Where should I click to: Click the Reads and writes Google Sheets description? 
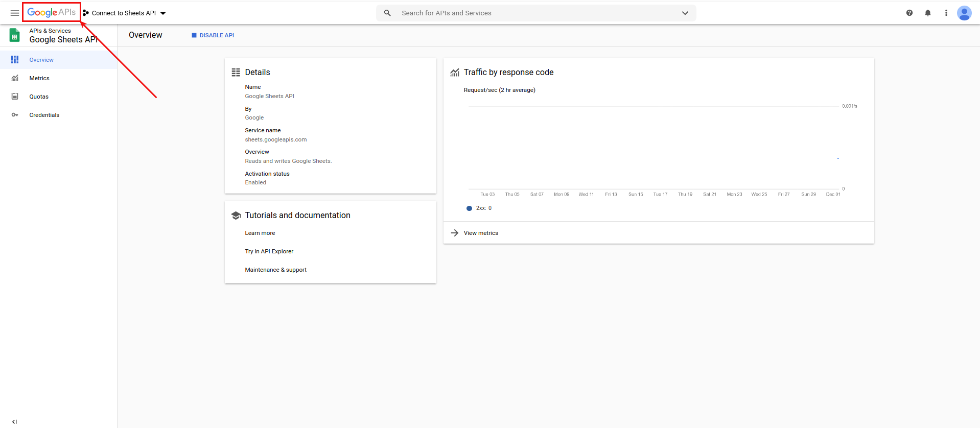[x=288, y=161]
